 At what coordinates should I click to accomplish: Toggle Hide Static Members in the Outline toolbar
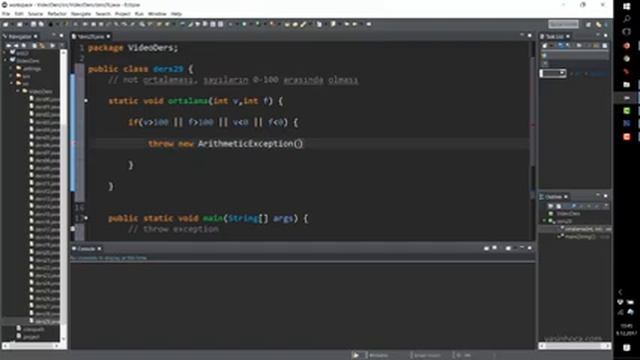click(582, 206)
